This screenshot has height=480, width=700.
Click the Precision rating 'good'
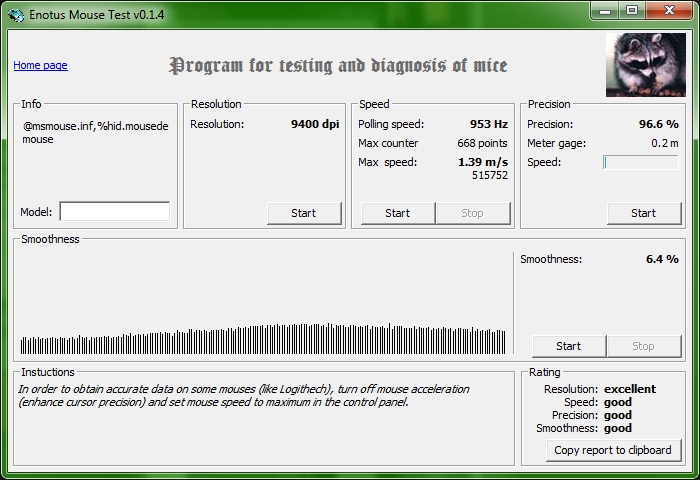[x=618, y=415]
